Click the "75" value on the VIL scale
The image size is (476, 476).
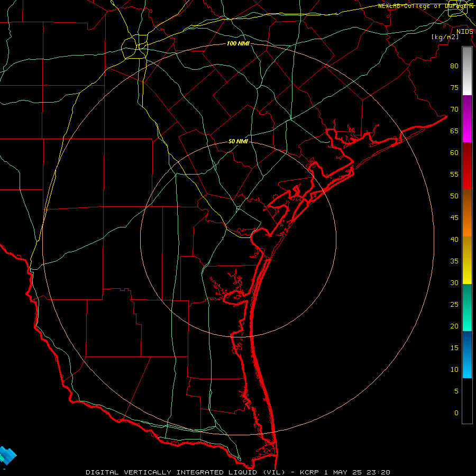(x=454, y=88)
